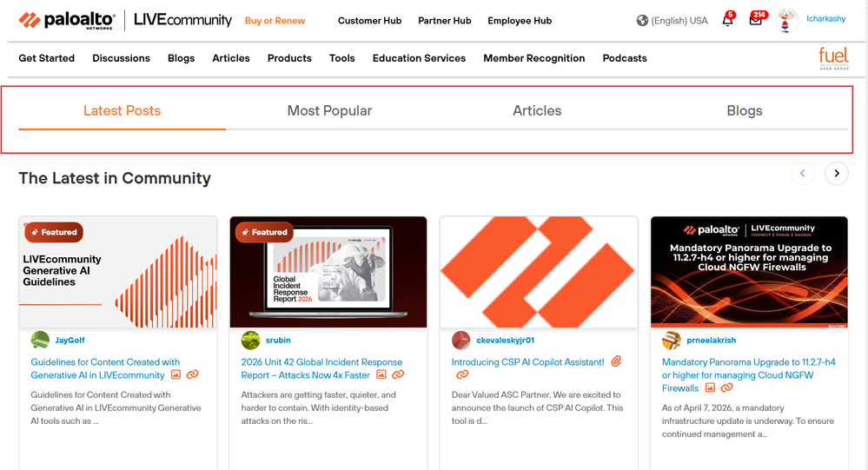Image resolution: width=868 pixels, height=470 pixels.
Task: Go to the next carousel slide arrow
Action: 837,173
